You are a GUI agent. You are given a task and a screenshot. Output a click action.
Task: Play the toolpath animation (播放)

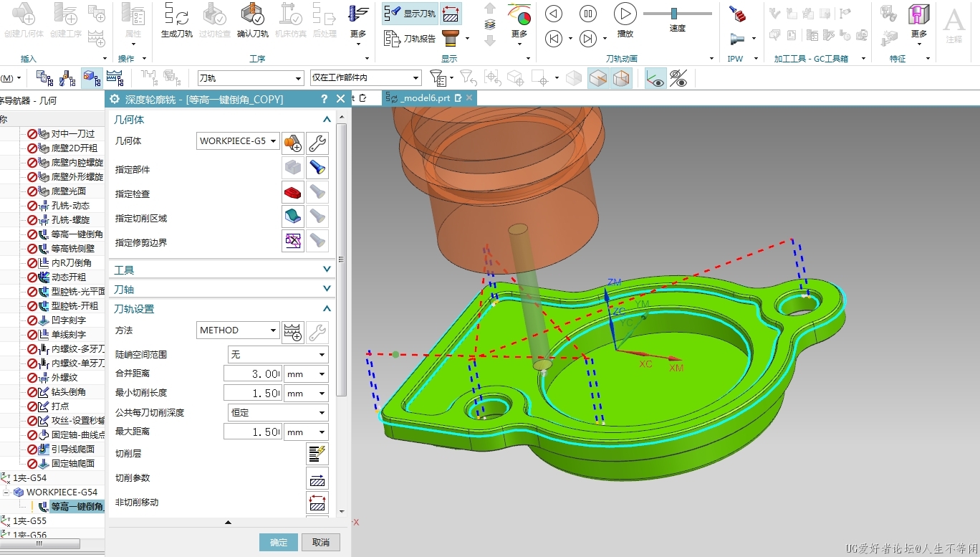click(625, 14)
